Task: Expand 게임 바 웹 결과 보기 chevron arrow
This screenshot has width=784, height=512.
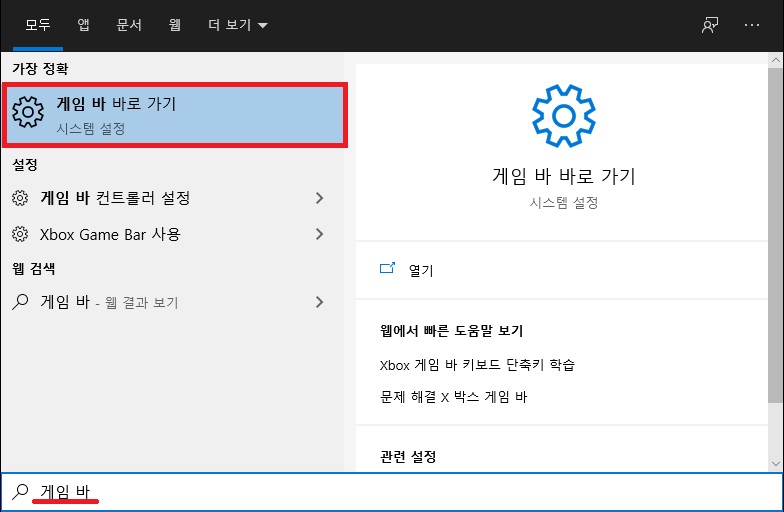Action: [x=320, y=302]
